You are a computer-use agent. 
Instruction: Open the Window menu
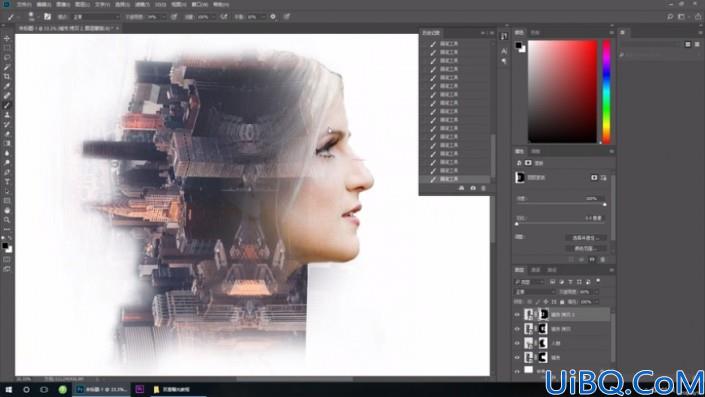[x=200, y=4]
